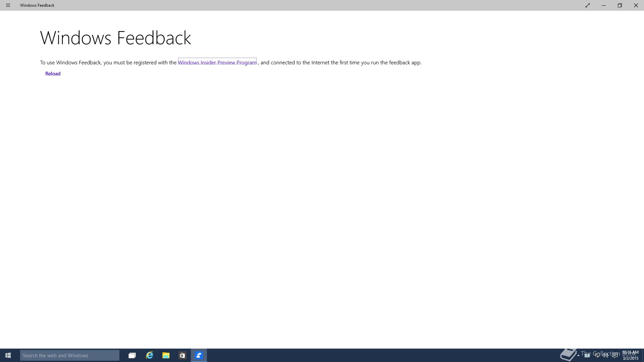The width and height of the screenshot is (644, 362).
Task: Show hidden system tray icons
Action: tap(578, 355)
